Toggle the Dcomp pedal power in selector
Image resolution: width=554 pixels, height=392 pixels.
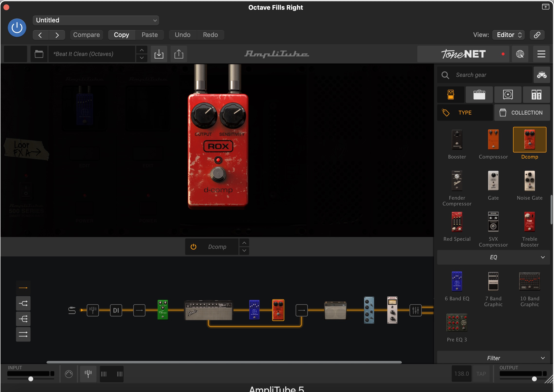[194, 247]
